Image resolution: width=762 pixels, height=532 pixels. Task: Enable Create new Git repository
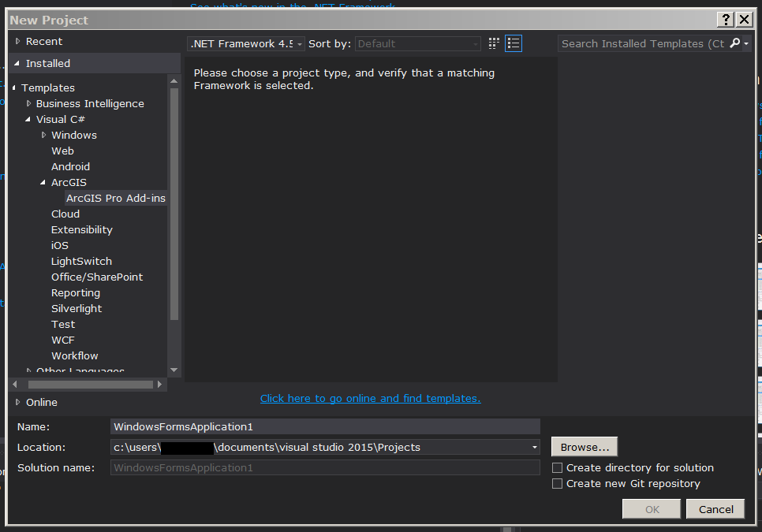coord(558,484)
